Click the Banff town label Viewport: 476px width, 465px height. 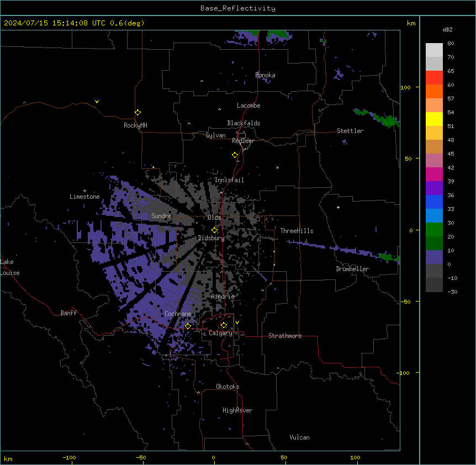[68, 313]
